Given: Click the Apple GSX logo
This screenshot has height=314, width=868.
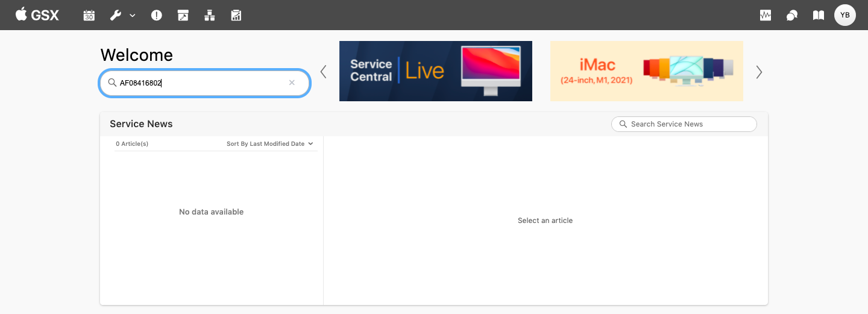Looking at the screenshot, I should click(37, 15).
